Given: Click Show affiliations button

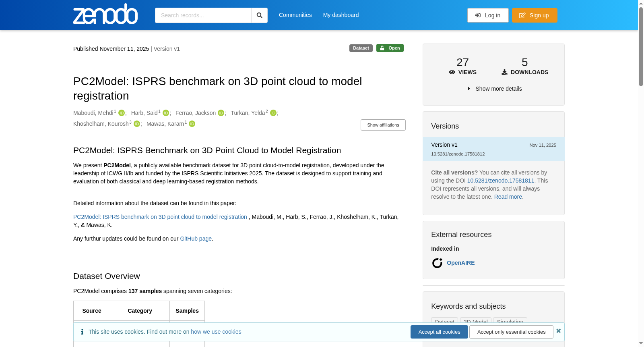Looking at the screenshot, I should [x=383, y=125].
